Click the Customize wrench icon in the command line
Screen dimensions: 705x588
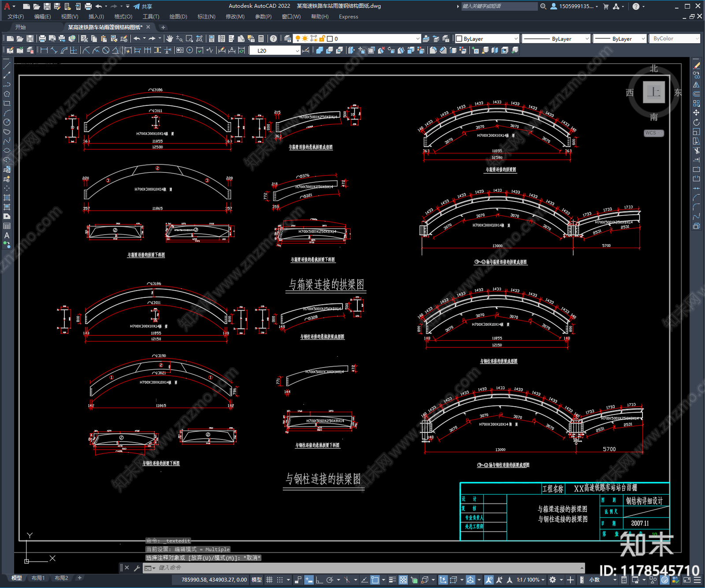click(137, 568)
